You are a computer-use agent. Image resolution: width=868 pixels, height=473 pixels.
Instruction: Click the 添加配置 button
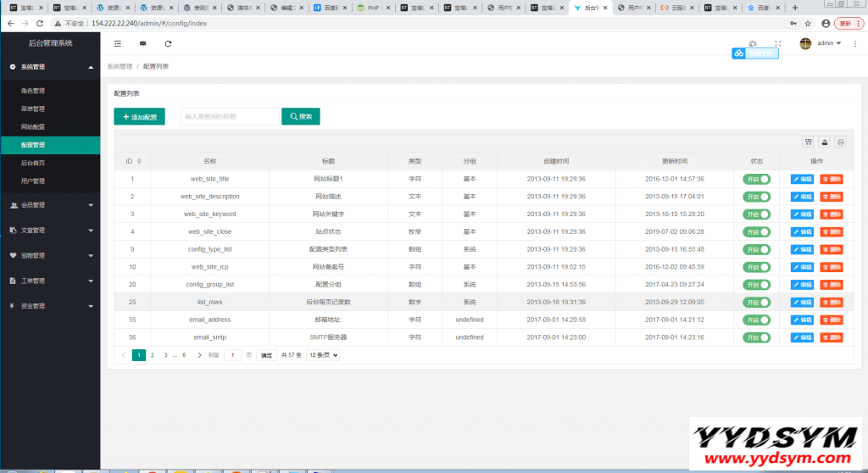139,117
